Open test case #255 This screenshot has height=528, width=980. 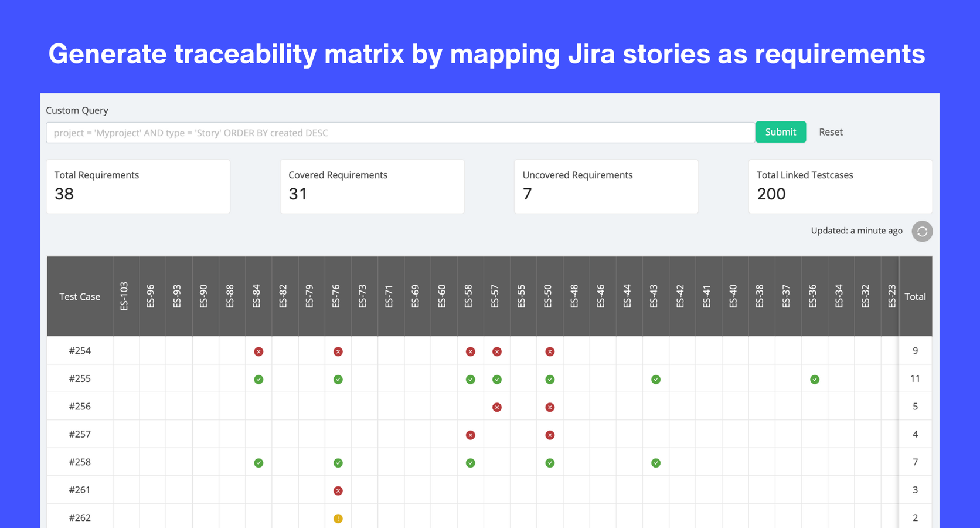point(80,378)
